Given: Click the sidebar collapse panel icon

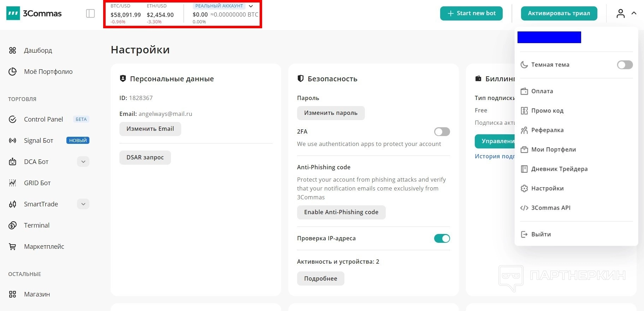Looking at the screenshot, I should [90, 13].
